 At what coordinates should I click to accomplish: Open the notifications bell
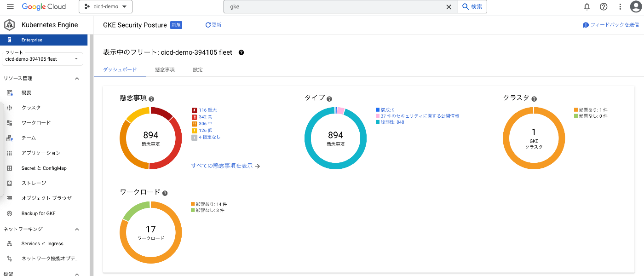click(x=587, y=6)
